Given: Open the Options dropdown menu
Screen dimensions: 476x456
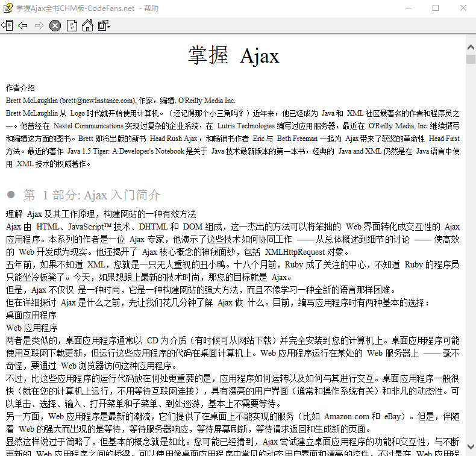Looking at the screenshot, I should (104, 25).
